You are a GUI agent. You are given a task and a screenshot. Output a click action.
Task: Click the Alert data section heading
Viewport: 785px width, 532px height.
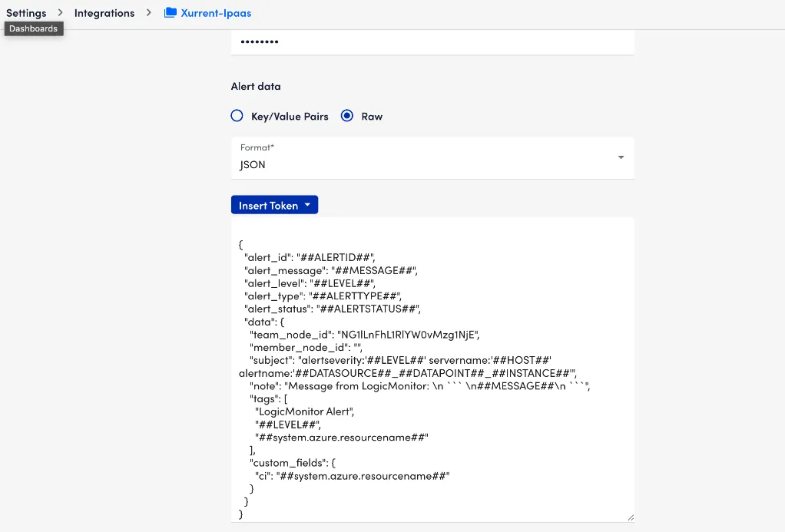[x=256, y=86]
